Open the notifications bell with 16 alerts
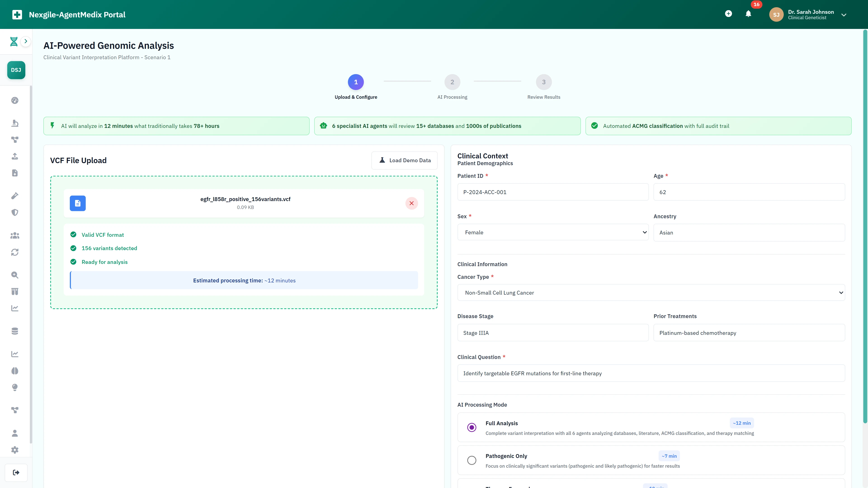The height and width of the screenshot is (488, 868). pyautogui.click(x=748, y=14)
